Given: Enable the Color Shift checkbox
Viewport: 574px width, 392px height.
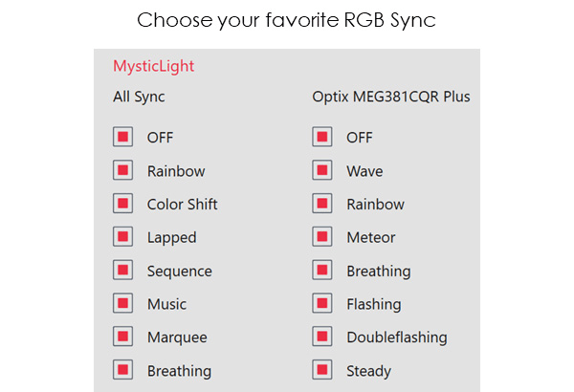Looking at the screenshot, I should click(122, 204).
